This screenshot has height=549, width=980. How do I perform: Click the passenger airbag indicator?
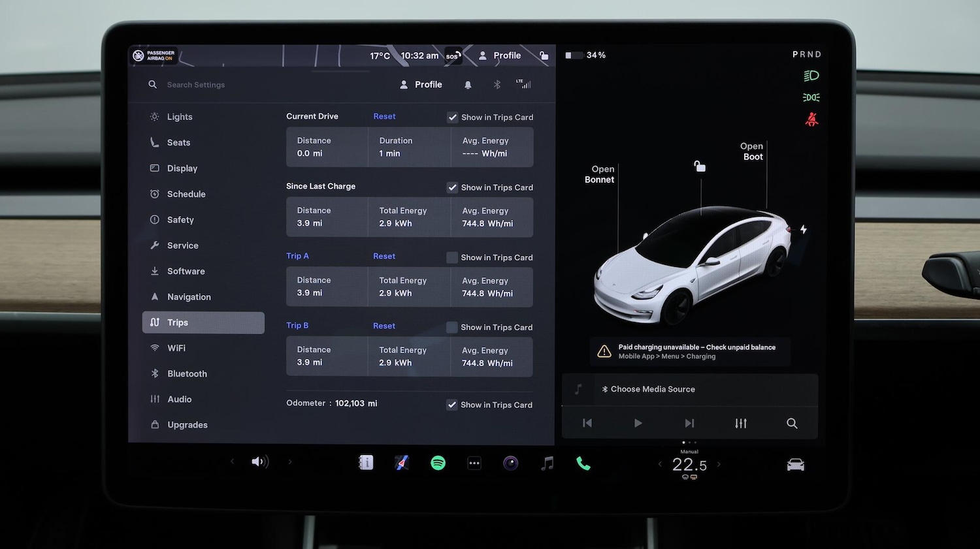click(154, 55)
